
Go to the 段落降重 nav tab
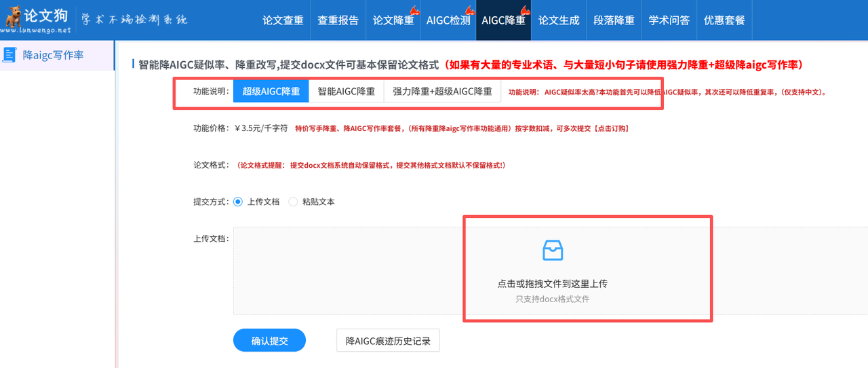pyautogui.click(x=614, y=20)
